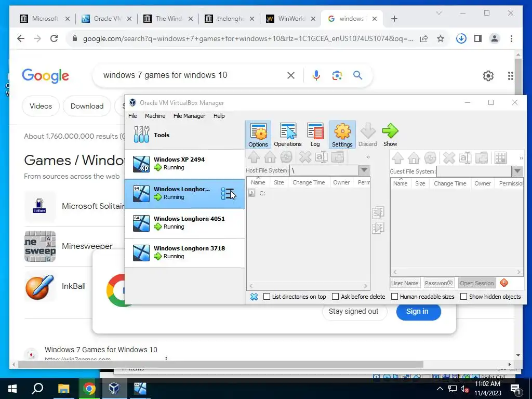
Task: Open the Windows Start menu
Action: 12,389
